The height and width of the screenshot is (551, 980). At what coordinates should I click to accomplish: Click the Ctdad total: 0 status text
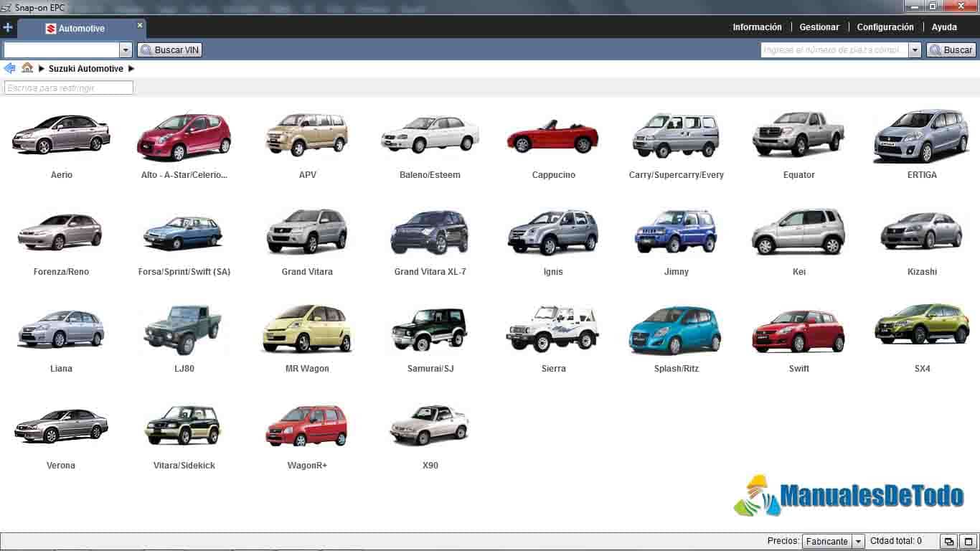click(896, 541)
